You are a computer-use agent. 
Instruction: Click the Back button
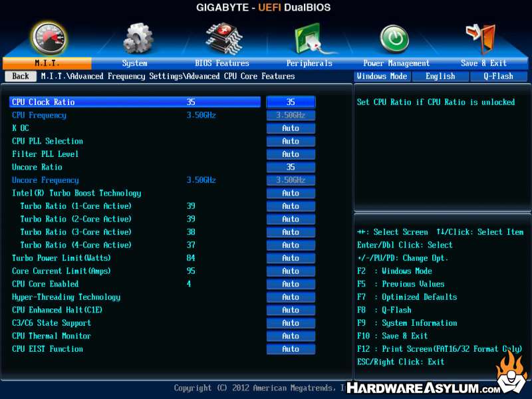[x=21, y=76]
